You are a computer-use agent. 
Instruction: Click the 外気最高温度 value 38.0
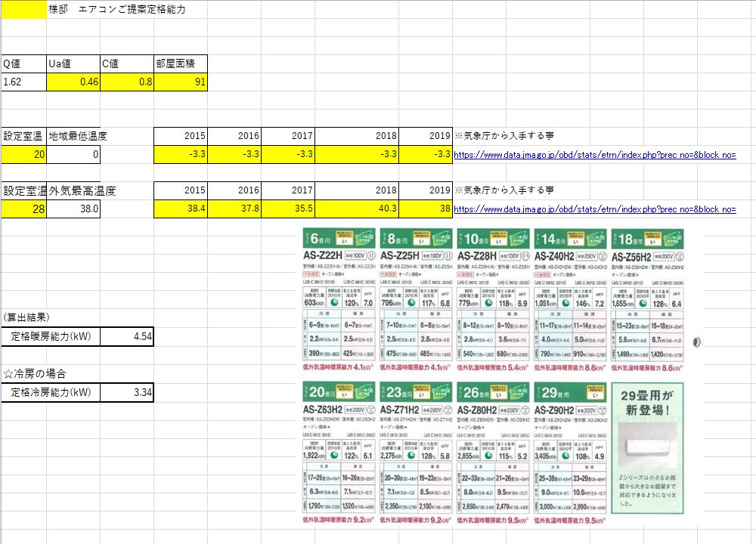(x=73, y=209)
